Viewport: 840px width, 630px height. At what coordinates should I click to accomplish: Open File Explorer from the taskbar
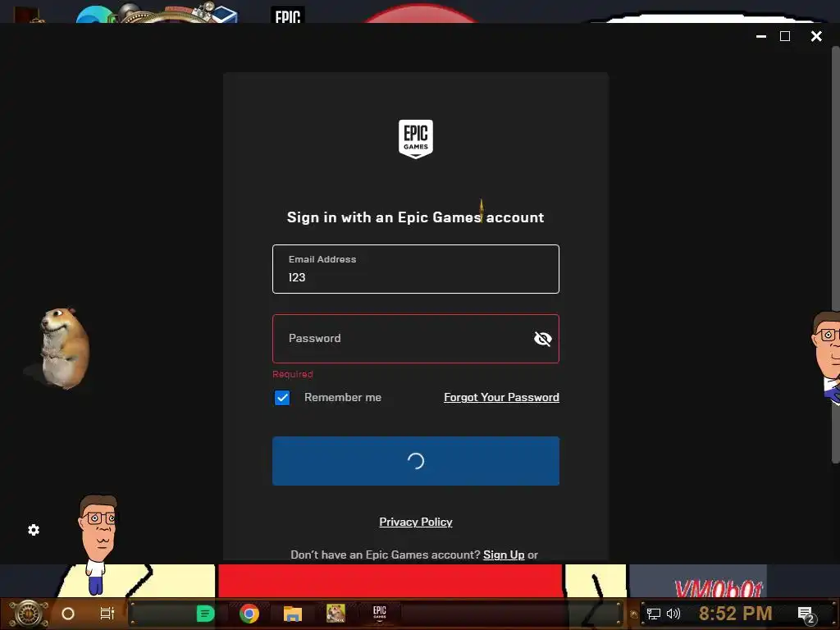tap(293, 614)
